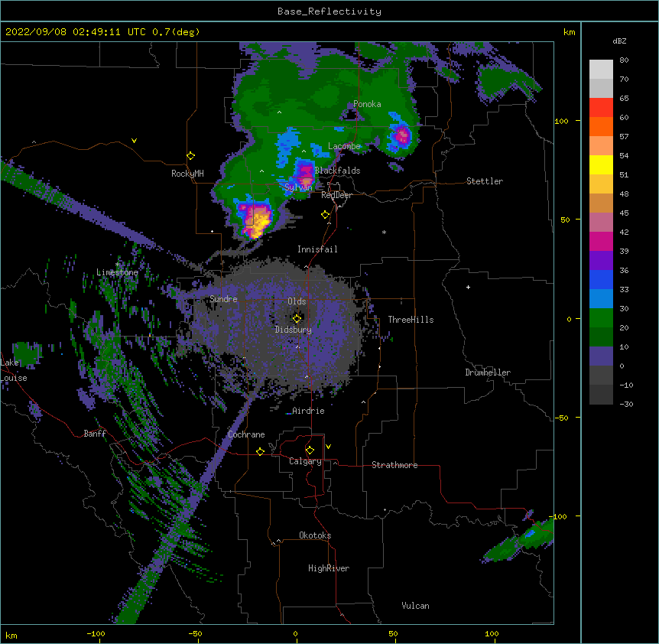
Task: Click the purple 10 dBZ legend swatch
Action: click(601, 356)
